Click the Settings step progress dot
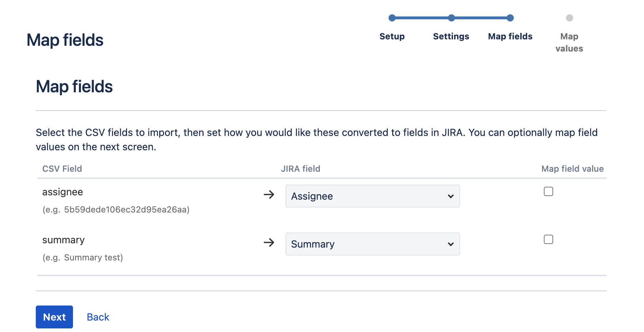This screenshot has height=332, width=644. click(451, 18)
